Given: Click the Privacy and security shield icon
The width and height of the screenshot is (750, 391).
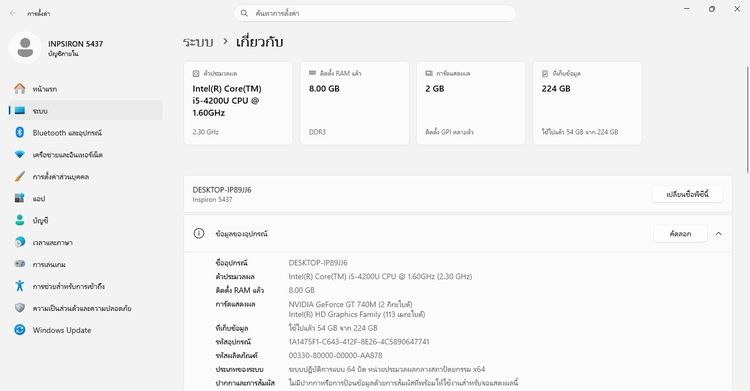Looking at the screenshot, I should pos(20,308).
